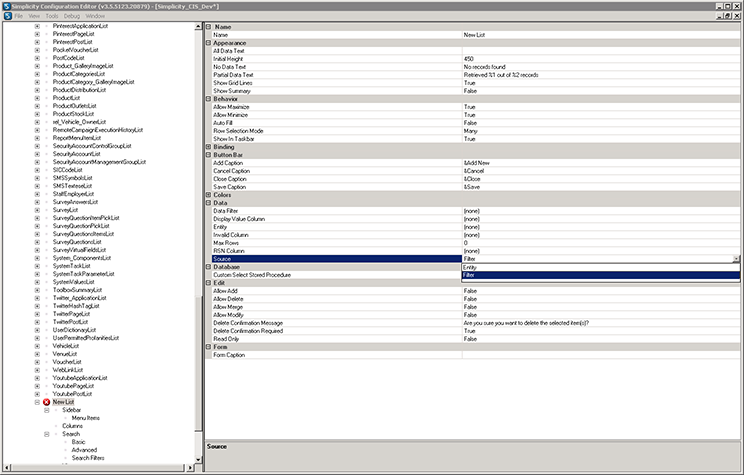Open the Debug menu
The width and height of the screenshot is (744, 475).
click(x=72, y=16)
